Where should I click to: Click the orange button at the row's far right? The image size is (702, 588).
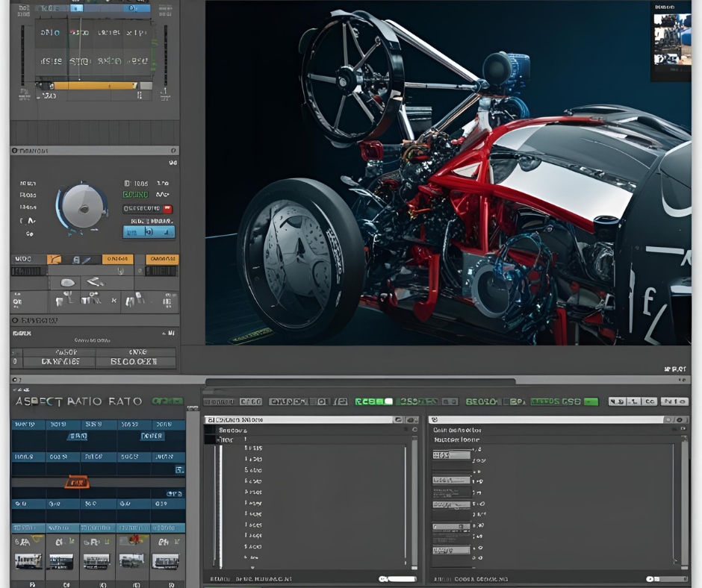(x=163, y=259)
